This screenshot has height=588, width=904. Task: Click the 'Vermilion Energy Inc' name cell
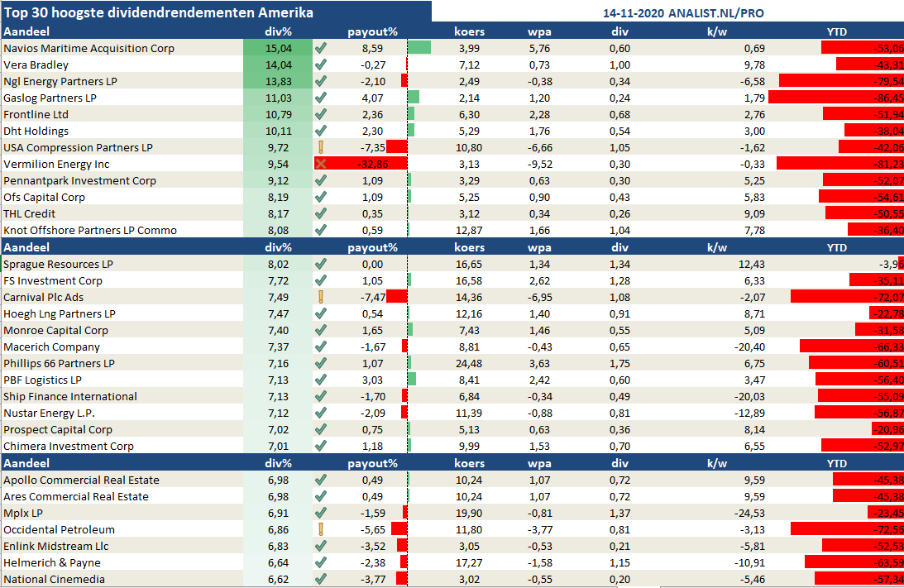click(x=56, y=165)
